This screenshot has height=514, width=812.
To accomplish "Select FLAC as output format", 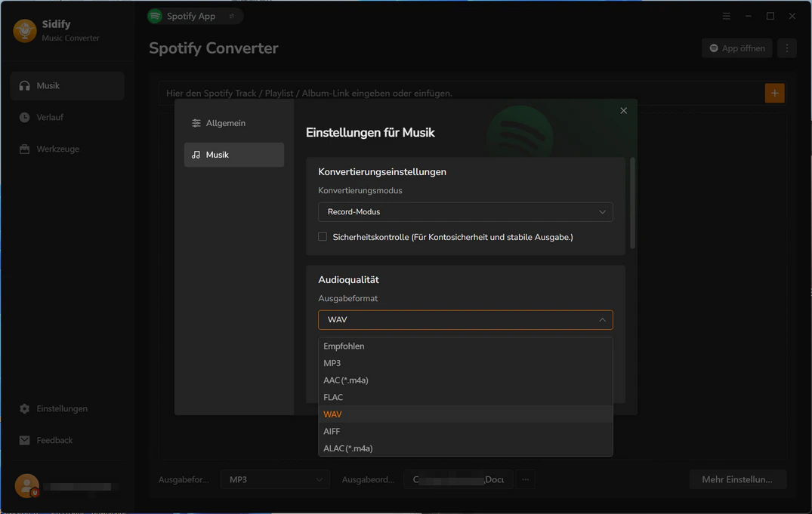I will pos(465,398).
